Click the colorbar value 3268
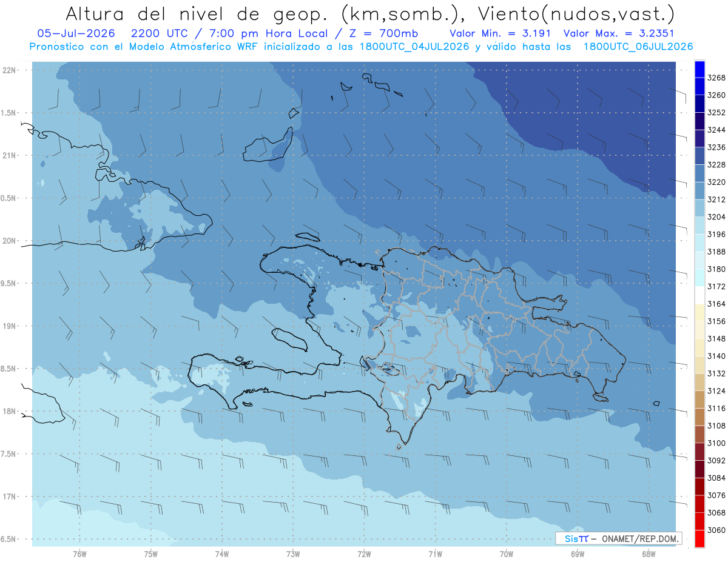Image resolution: width=728 pixels, height=562 pixels. click(x=716, y=78)
